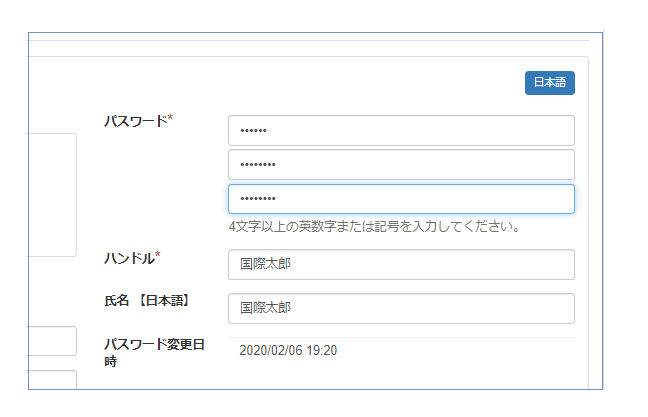Screen dimensions: 648x417
Task: Click 国際太郎 text in the 氏名 field
Action: [266, 309]
